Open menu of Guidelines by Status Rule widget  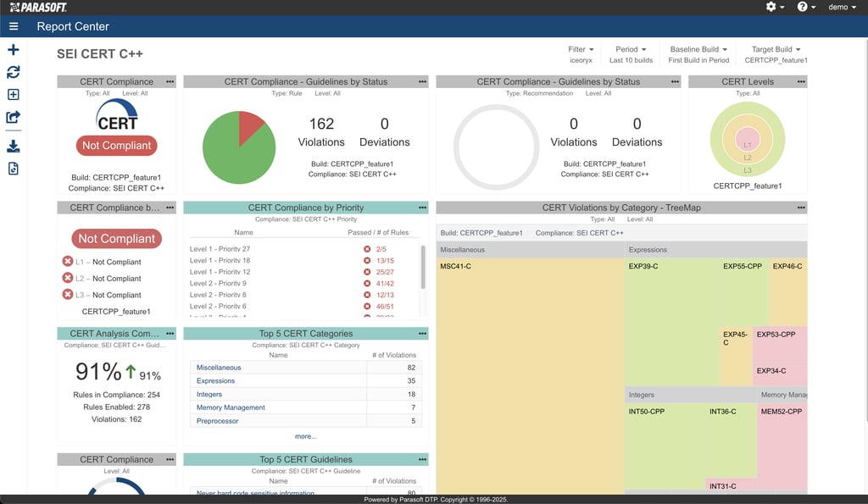click(422, 81)
